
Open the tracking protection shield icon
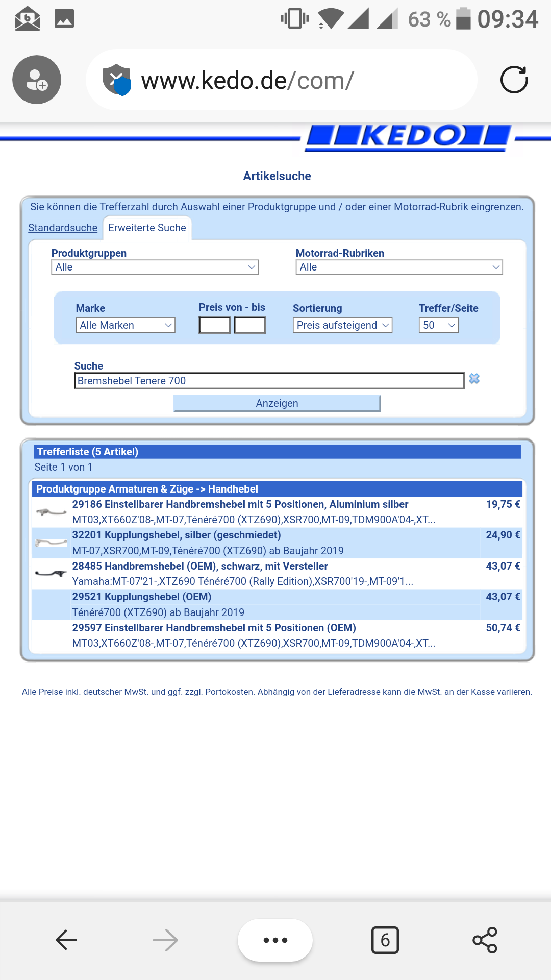[x=117, y=80]
